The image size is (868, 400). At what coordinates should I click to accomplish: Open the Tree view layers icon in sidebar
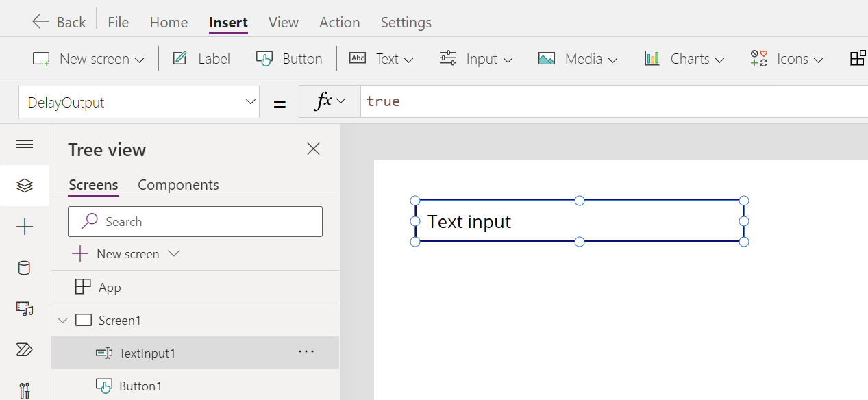coord(25,186)
